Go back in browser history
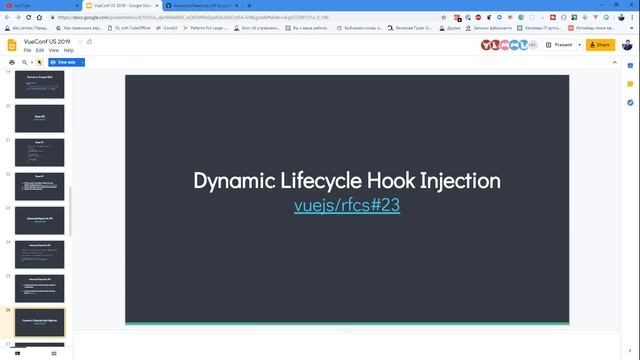 [7, 17]
